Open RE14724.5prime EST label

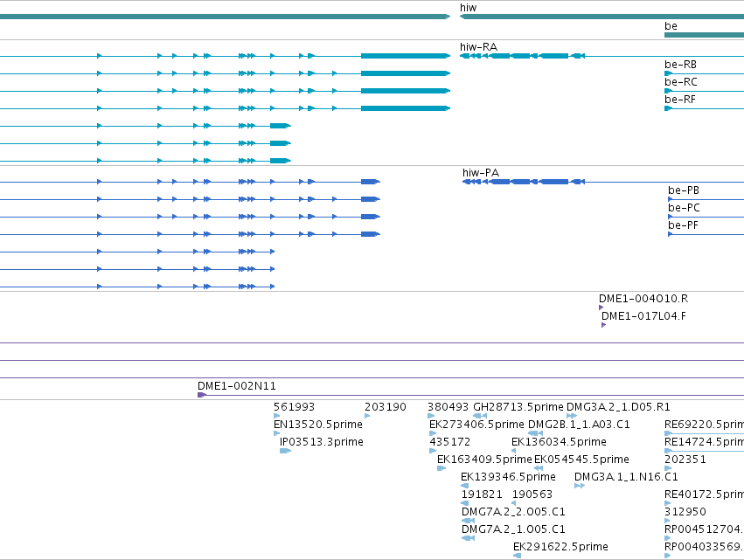(x=704, y=442)
